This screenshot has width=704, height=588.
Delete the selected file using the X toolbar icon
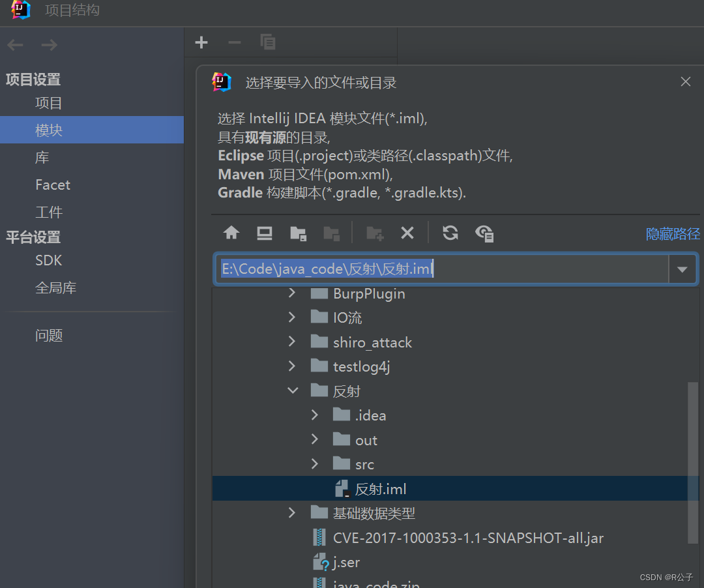click(x=407, y=233)
